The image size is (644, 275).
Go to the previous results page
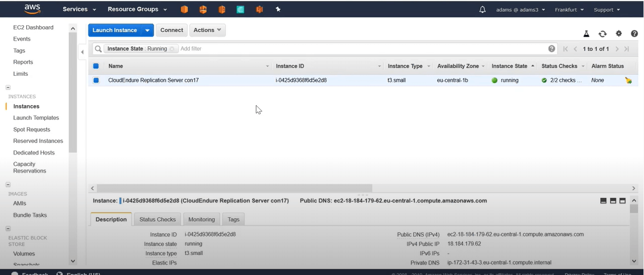coord(576,49)
